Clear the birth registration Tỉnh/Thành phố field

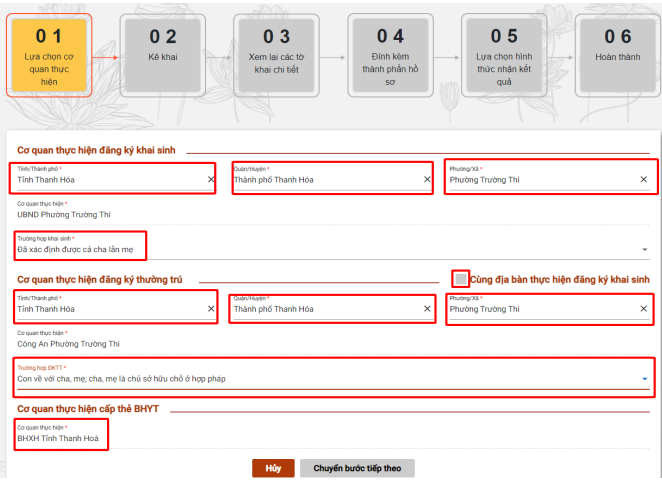(210, 180)
